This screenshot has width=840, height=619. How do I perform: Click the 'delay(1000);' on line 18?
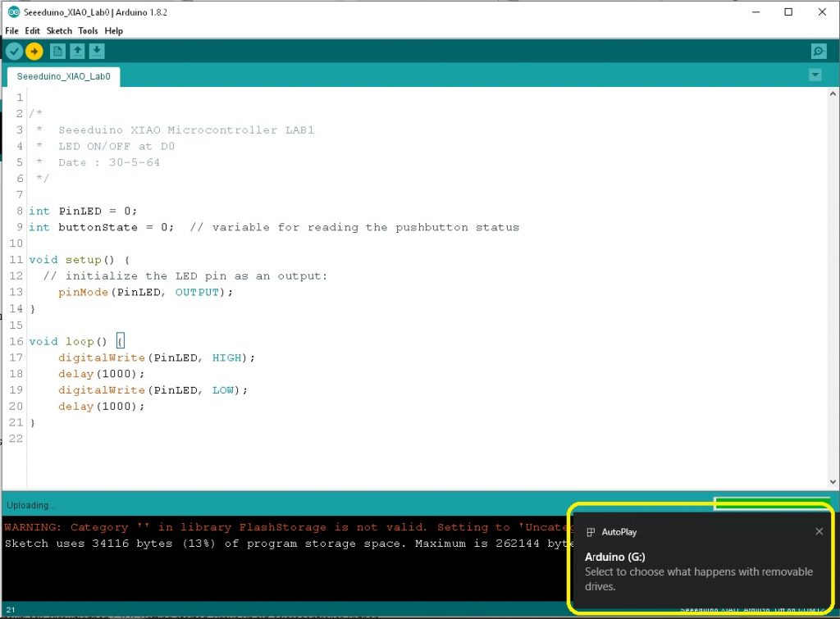click(101, 374)
